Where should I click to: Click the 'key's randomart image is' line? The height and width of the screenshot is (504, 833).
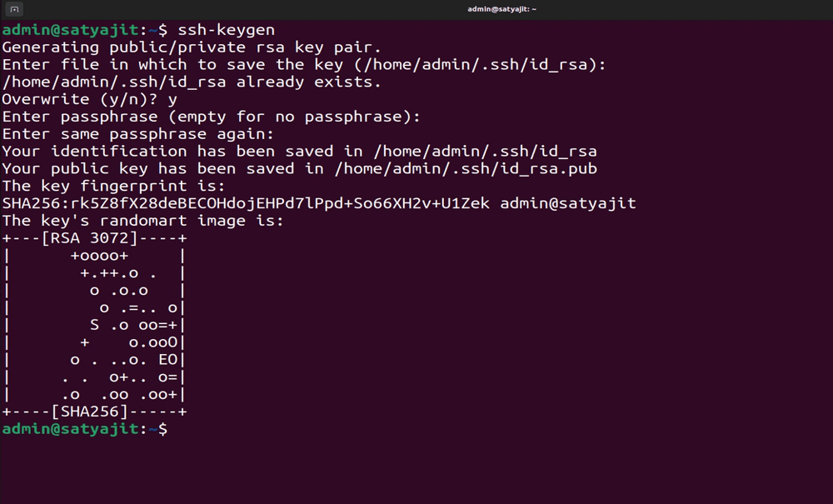[x=143, y=221]
